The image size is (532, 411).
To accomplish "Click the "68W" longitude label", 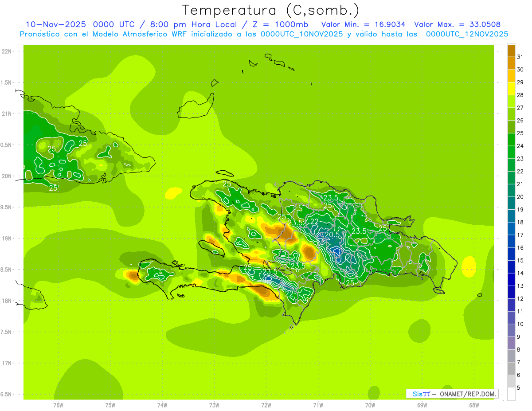I will tap(473, 405).
